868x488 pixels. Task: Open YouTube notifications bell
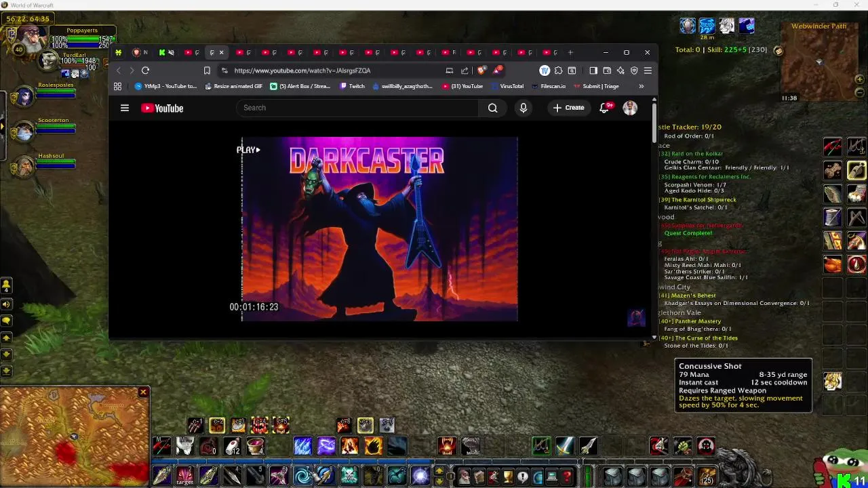point(605,108)
